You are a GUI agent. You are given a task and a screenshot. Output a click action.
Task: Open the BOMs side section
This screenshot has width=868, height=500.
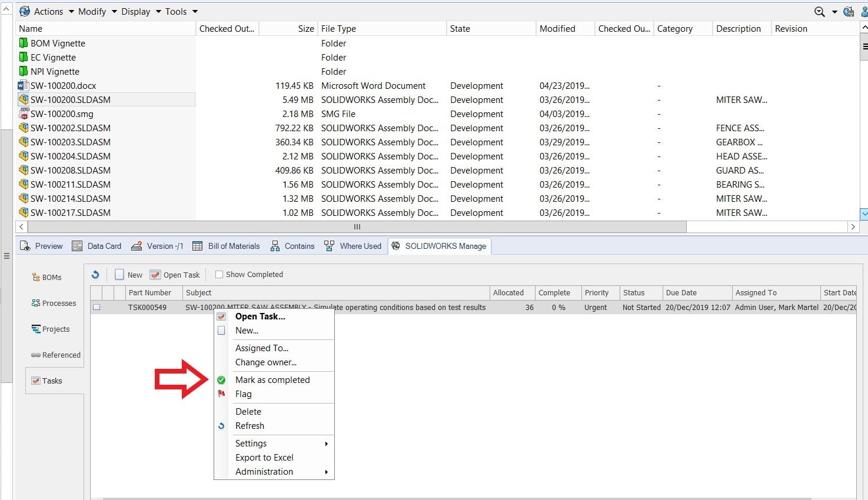pyautogui.click(x=47, y=277)
